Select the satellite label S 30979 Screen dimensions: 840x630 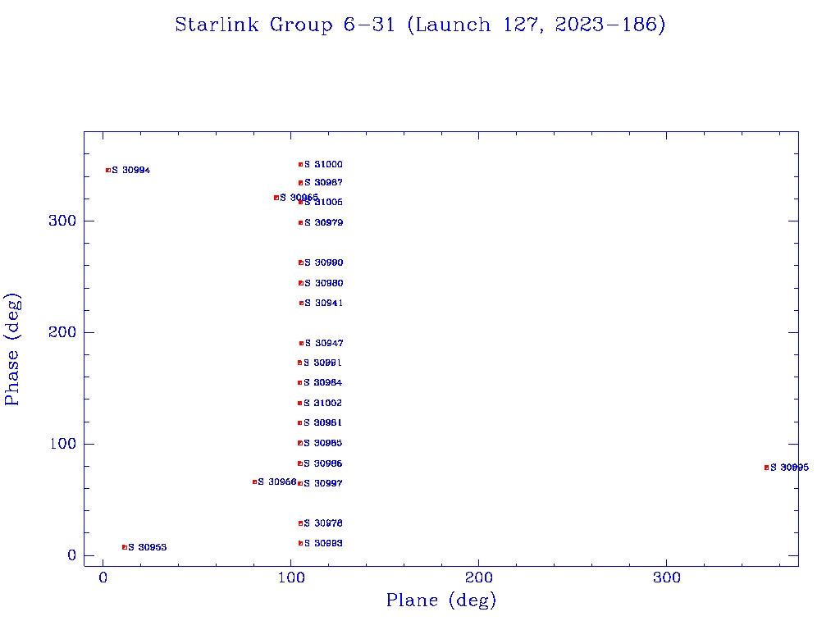click(323, 223)
